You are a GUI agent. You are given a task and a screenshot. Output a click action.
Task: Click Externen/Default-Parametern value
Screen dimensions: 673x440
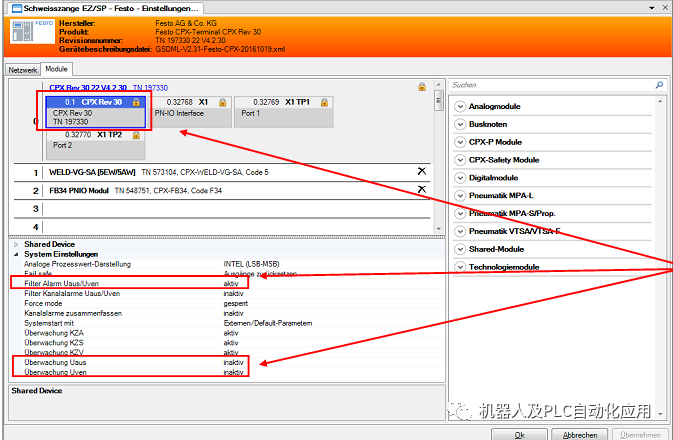pos(268,323)
